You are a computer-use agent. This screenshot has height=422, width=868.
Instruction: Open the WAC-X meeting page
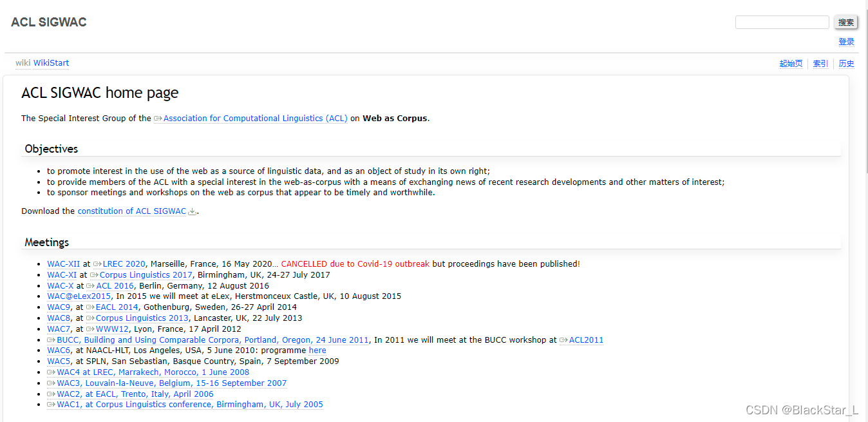click(61, 286)
